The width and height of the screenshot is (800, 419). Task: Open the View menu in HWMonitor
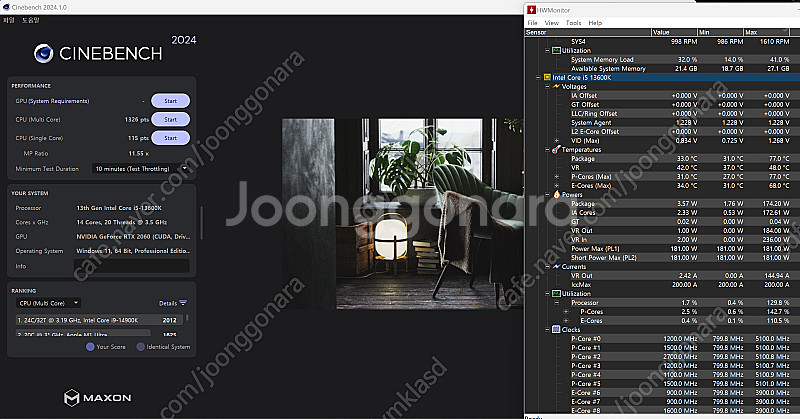(553, 22)
